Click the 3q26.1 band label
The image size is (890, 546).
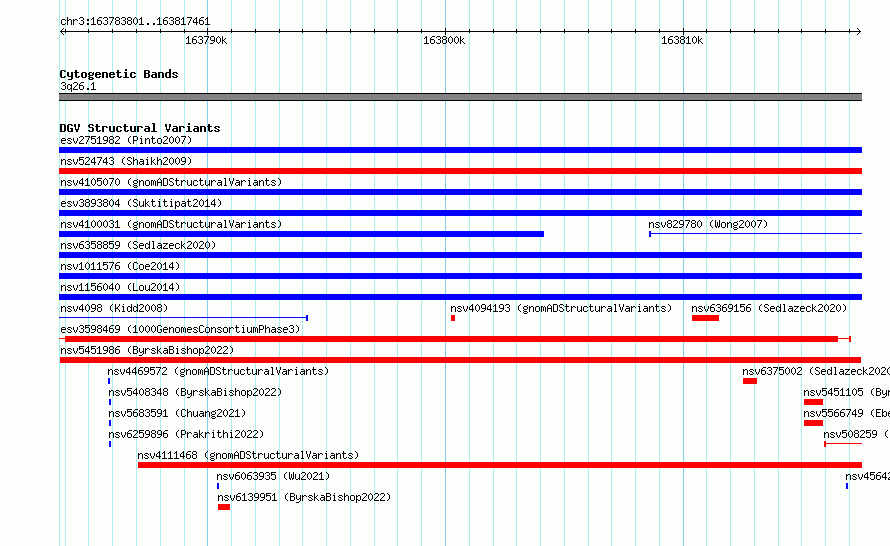pyautogui.click(x=78, y=86)
